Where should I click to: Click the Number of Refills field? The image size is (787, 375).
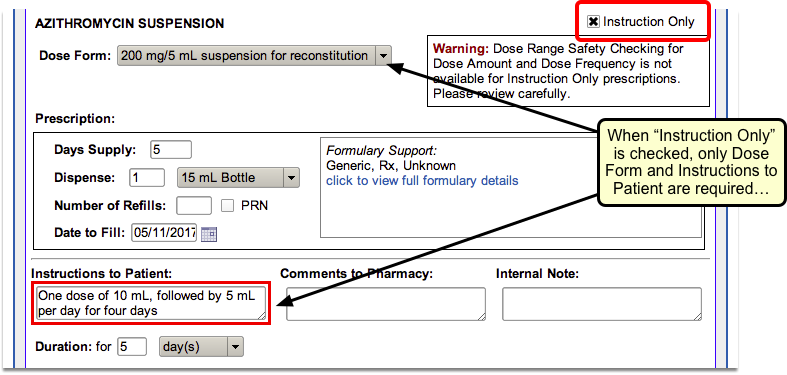(x=194, y=206)
